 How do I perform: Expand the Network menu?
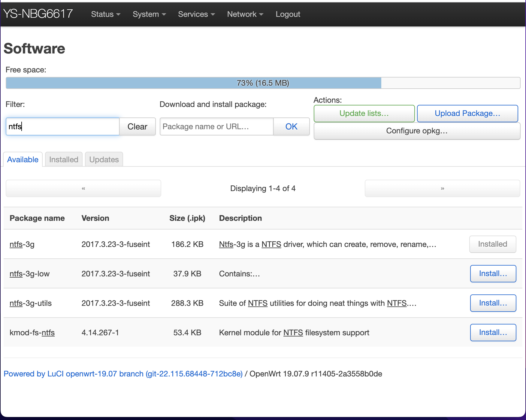(245, 14)
